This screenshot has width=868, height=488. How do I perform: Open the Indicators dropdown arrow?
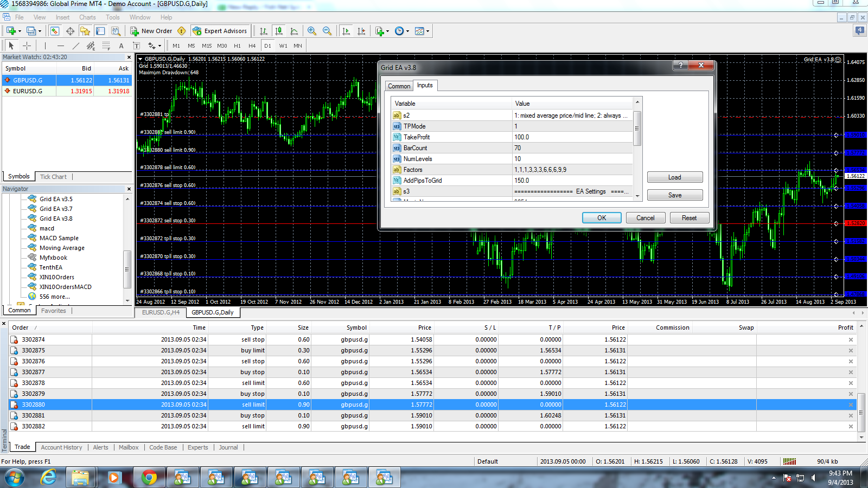point(387,31)
